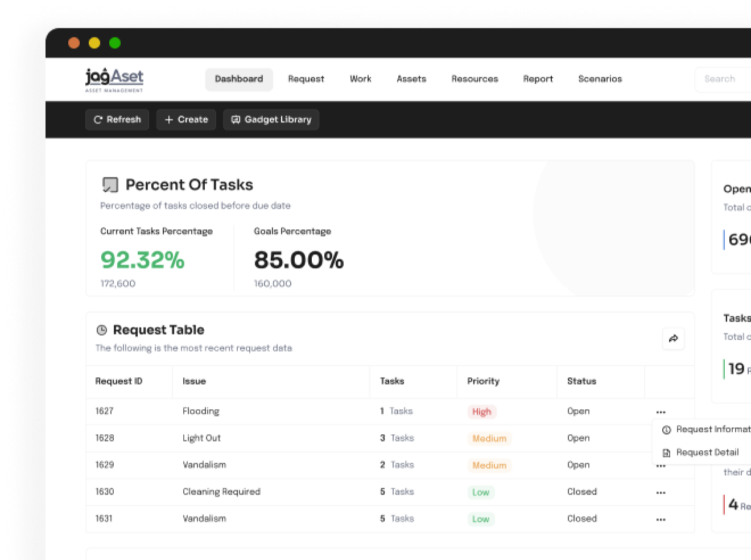Open the Assets tab
Image resolution: width=751 pixels, height=560 pixels.
411,79
